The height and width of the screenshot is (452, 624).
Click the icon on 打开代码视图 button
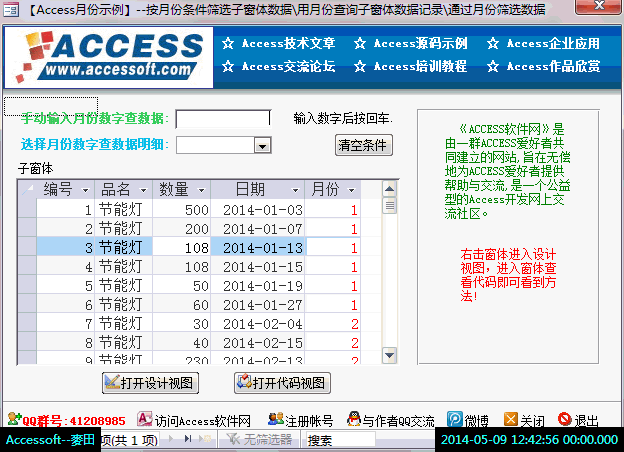pyautogui.click(x=244, y=382)
